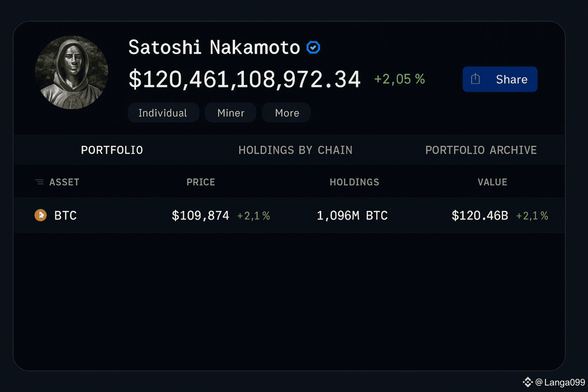Switch to the PORTFOLIO tab
Viewport: 588px width, 392px height.
click(112, 150)
